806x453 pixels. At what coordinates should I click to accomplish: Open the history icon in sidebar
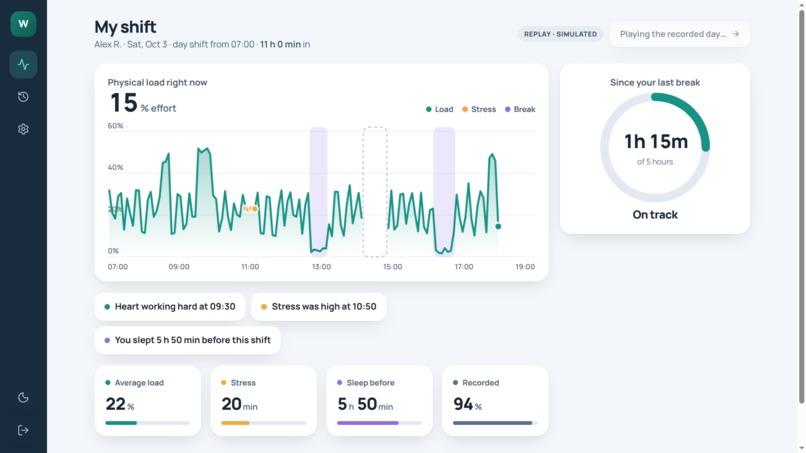tap(23, 97)
